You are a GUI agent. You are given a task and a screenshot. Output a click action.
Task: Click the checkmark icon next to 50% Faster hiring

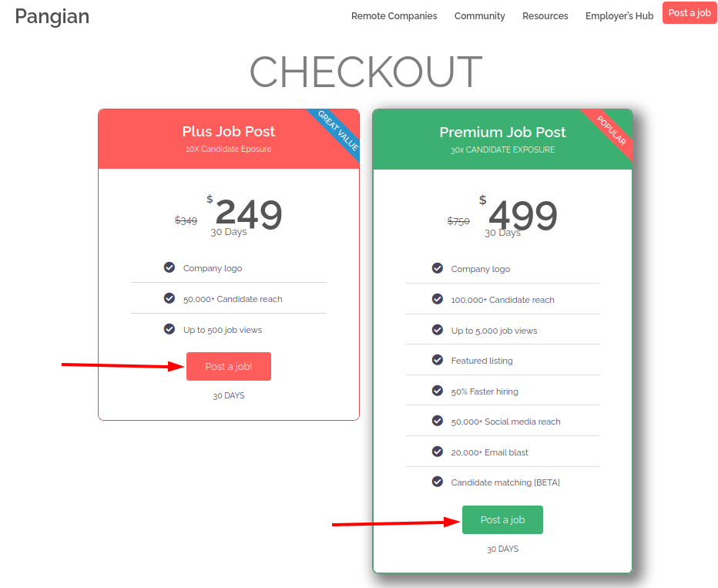coord(438,391)
